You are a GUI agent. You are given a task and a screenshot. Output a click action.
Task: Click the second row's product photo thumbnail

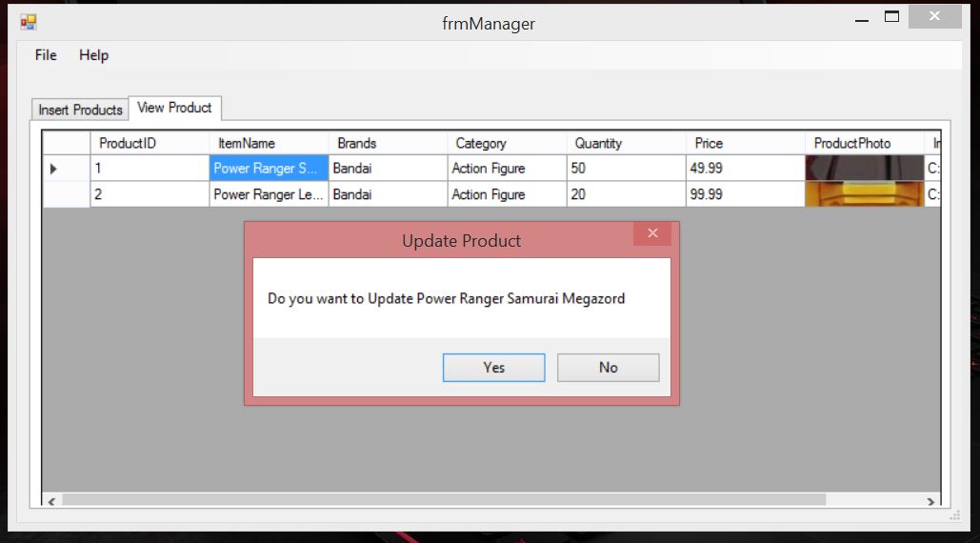863,194
